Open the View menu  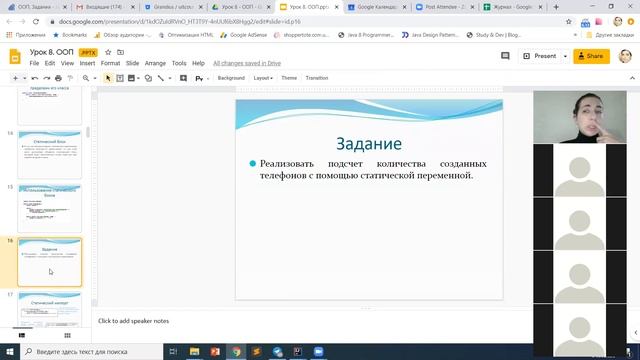67,63
